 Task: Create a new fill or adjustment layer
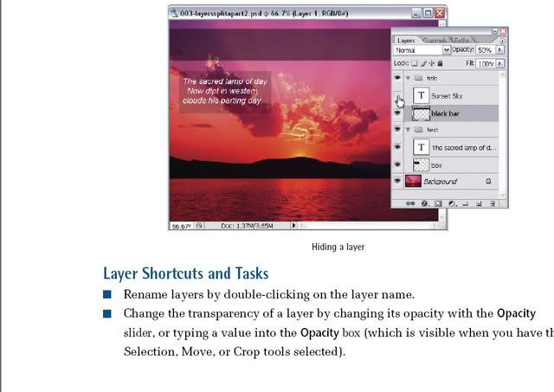click(452, 203)
